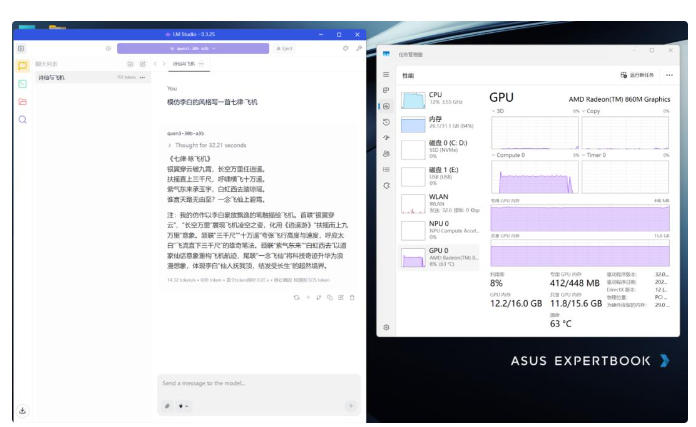Click the 12.2/16.0 GB GPU memory value
696x427 pixels.
pos(516,304)
